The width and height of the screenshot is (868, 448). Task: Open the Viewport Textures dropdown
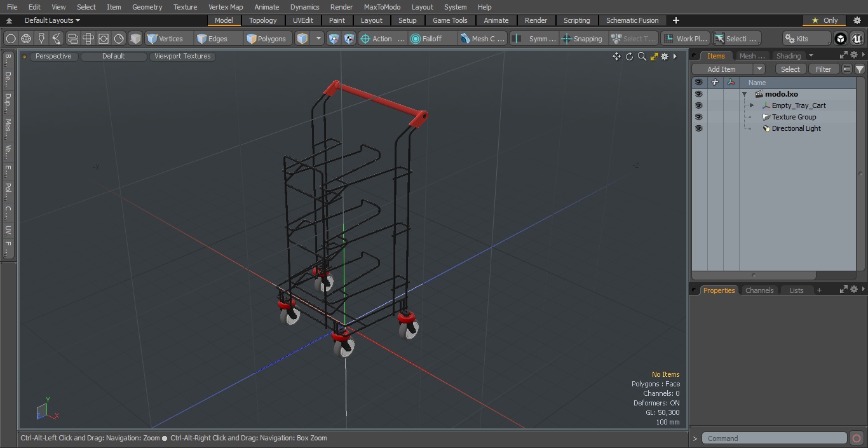182,57
